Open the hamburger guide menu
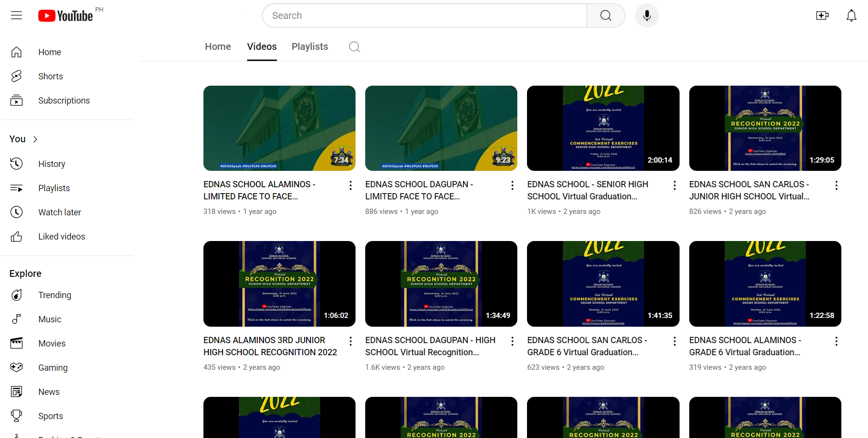The image size is (868, 438). click(x=16, y=15)
